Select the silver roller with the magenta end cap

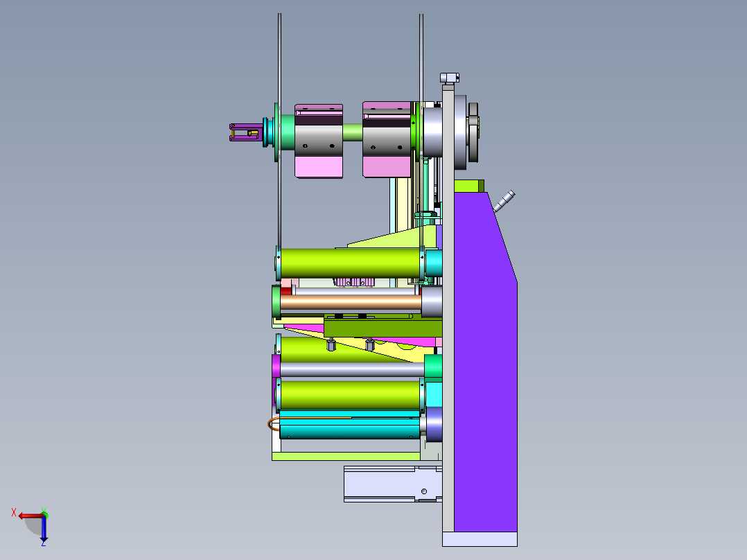coord(351,369)
